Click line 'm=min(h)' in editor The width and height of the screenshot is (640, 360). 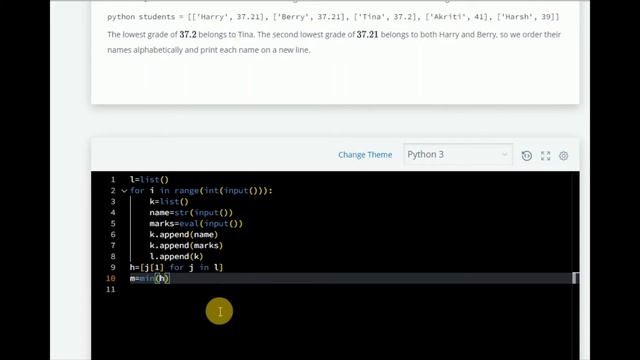tap(149, 278)
